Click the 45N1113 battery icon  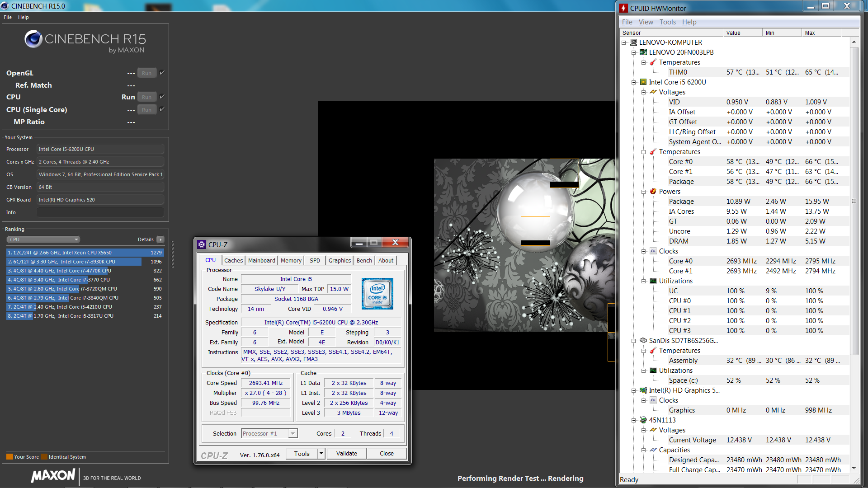coord(643,420)
